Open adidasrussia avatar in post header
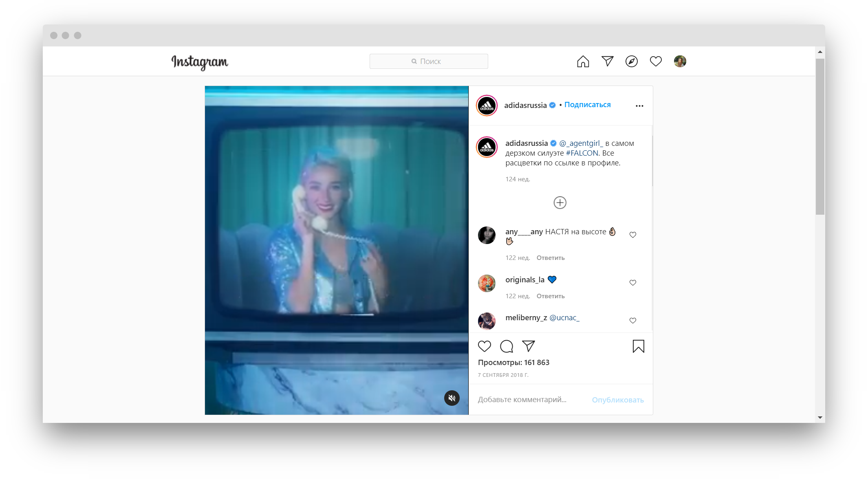Viewport: 868px width, 484px height. pyautogui.click(x=487, y=106)
